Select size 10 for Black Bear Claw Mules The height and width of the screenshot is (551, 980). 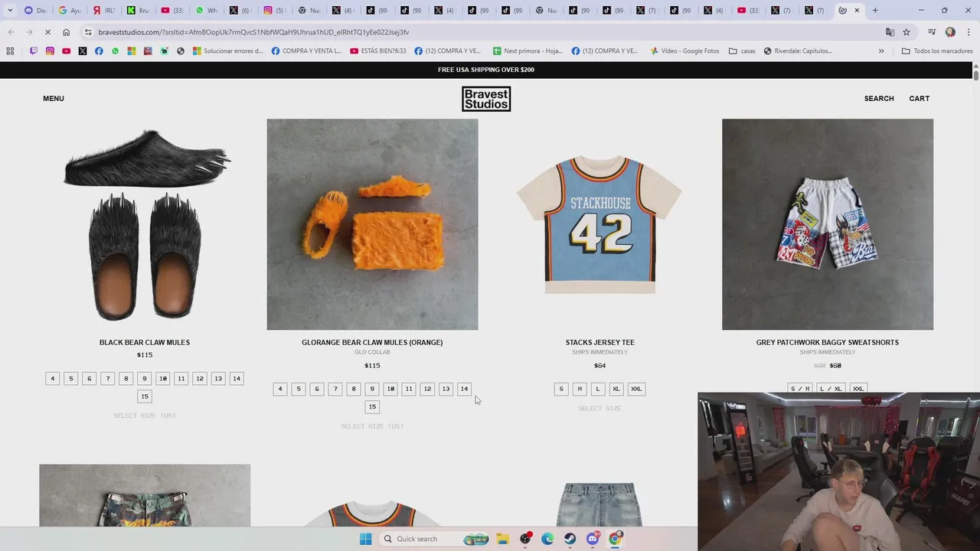162,378
